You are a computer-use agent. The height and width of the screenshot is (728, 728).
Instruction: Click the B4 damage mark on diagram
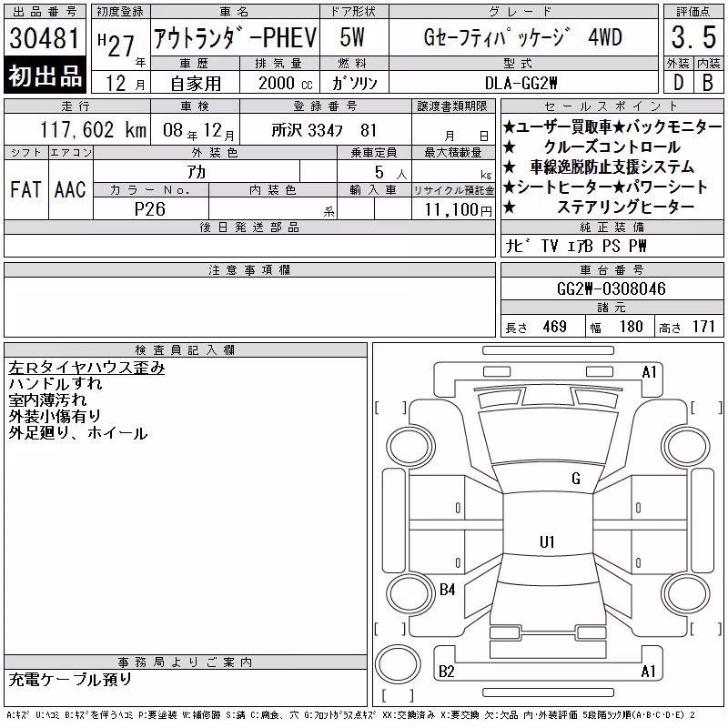(447, 590)
